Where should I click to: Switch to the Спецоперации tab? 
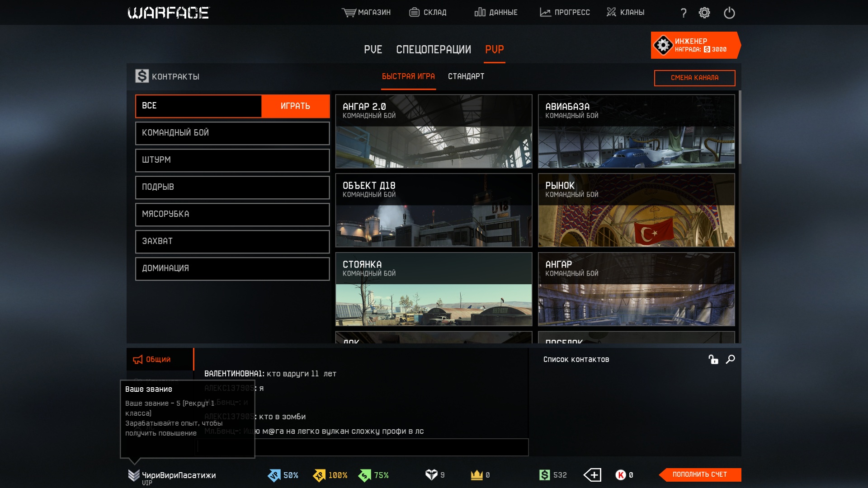(x=433, y=50)
